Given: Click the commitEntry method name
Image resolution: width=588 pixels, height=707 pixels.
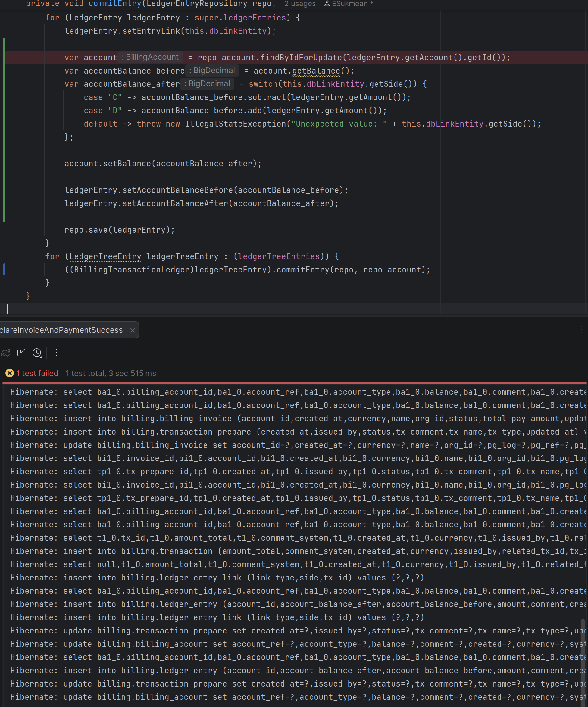Looking at the screenshot, I should pos(115,4).
